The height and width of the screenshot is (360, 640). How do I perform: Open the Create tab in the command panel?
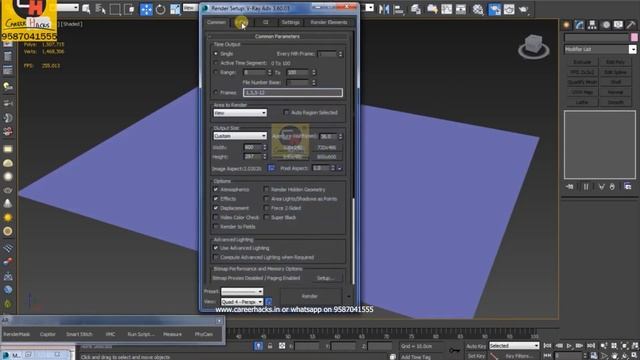coord(567,25)
